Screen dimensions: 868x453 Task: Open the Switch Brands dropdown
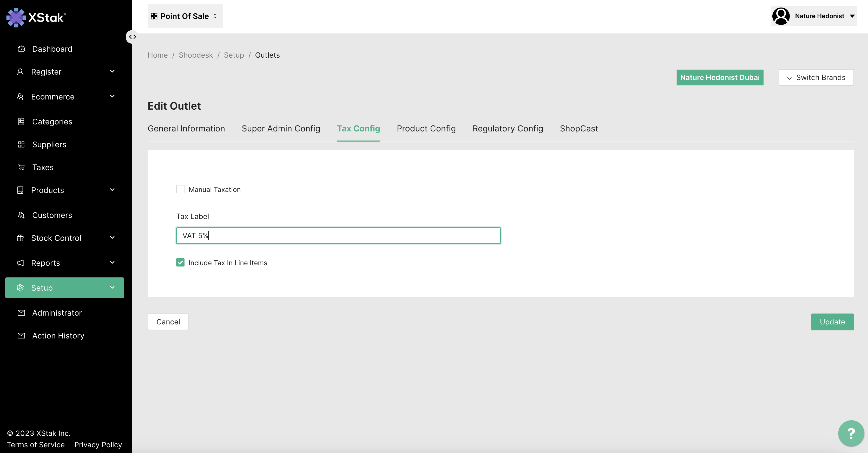(x=816, y=77)
